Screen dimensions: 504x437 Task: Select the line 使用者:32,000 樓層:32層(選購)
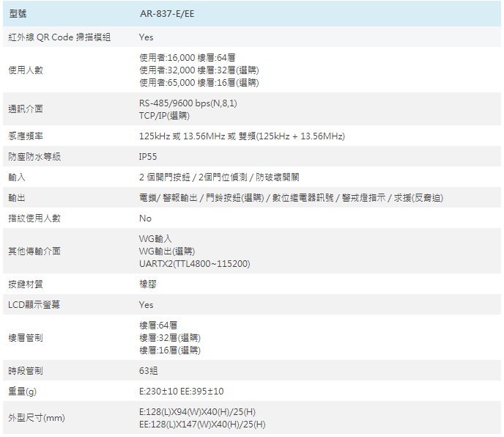[x=199, y=70]
